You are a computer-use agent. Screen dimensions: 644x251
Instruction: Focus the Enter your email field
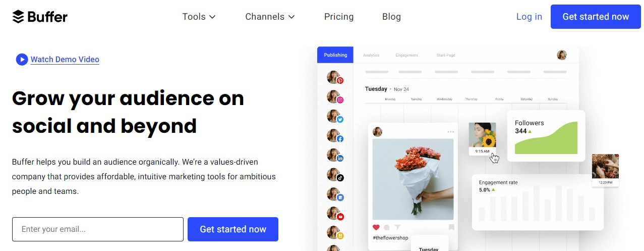(x=98, y=229)
